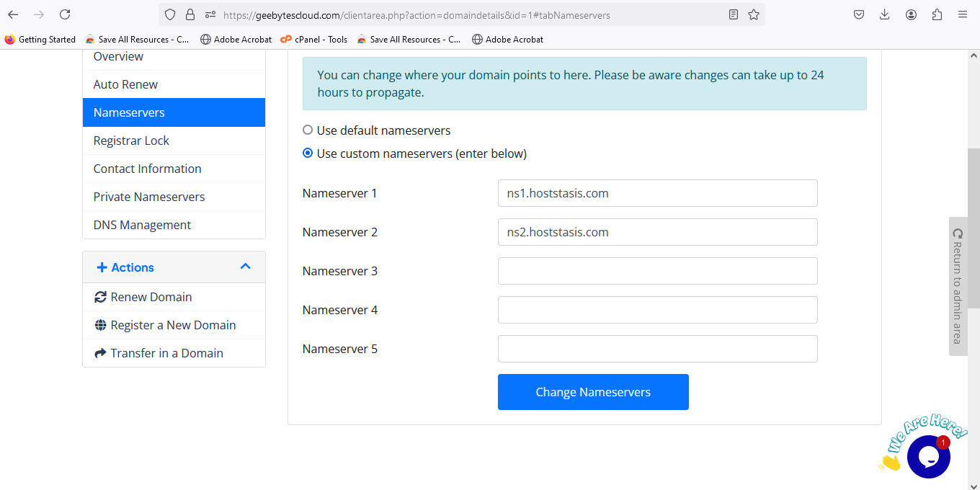Open the live chat bubble icon

click(x=928, y=456)
